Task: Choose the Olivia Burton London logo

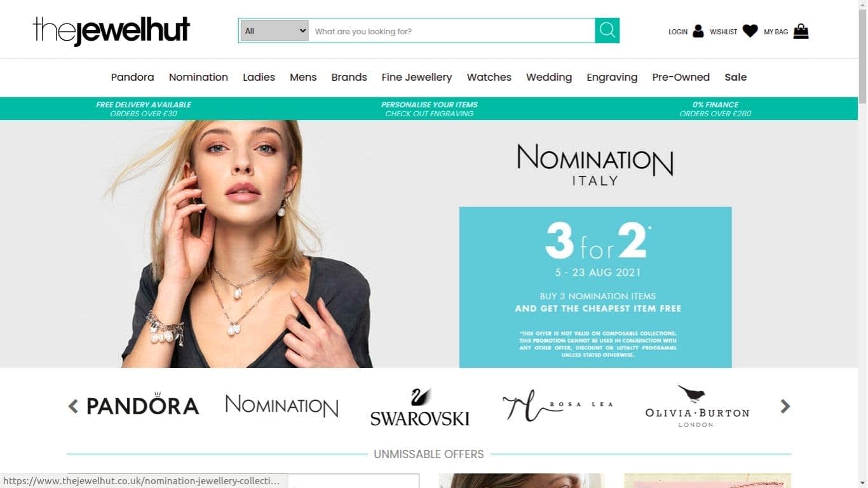Action: 697,406
